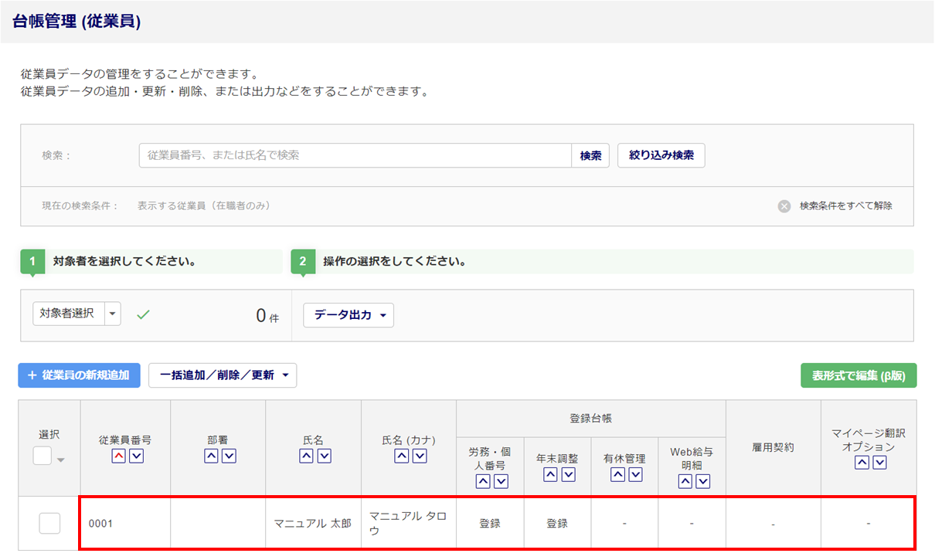935x560 pixels.
Task: Sort 部署 column ascending
Action: (x=211, y=456)
